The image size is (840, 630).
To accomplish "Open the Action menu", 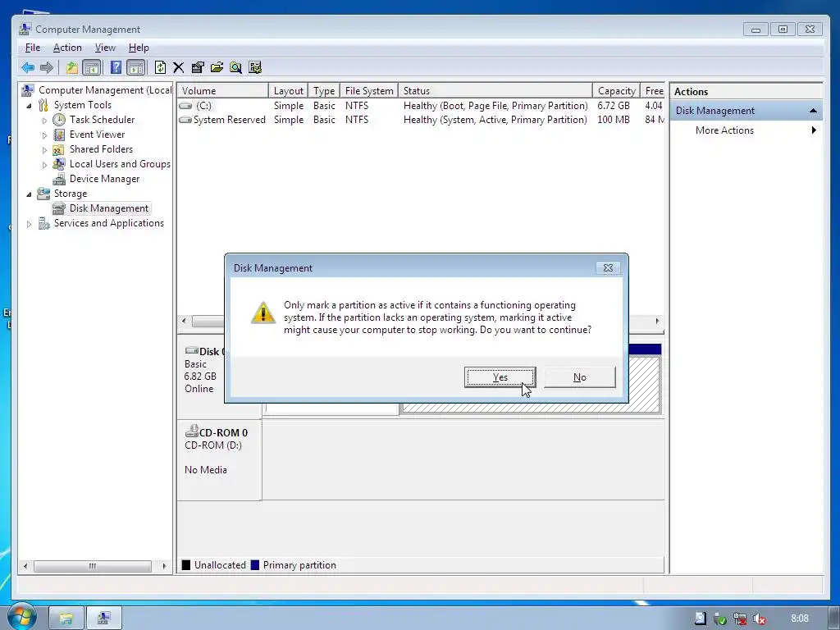I will click(67, 48).
